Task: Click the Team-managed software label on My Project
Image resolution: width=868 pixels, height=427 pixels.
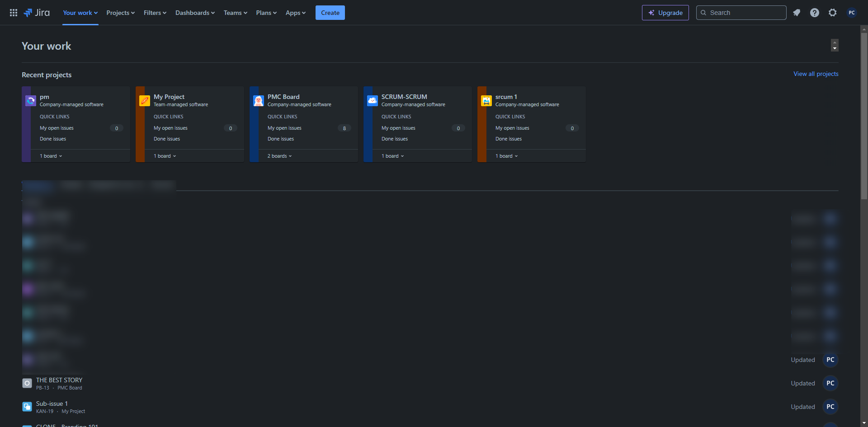Action: (181, 104)
